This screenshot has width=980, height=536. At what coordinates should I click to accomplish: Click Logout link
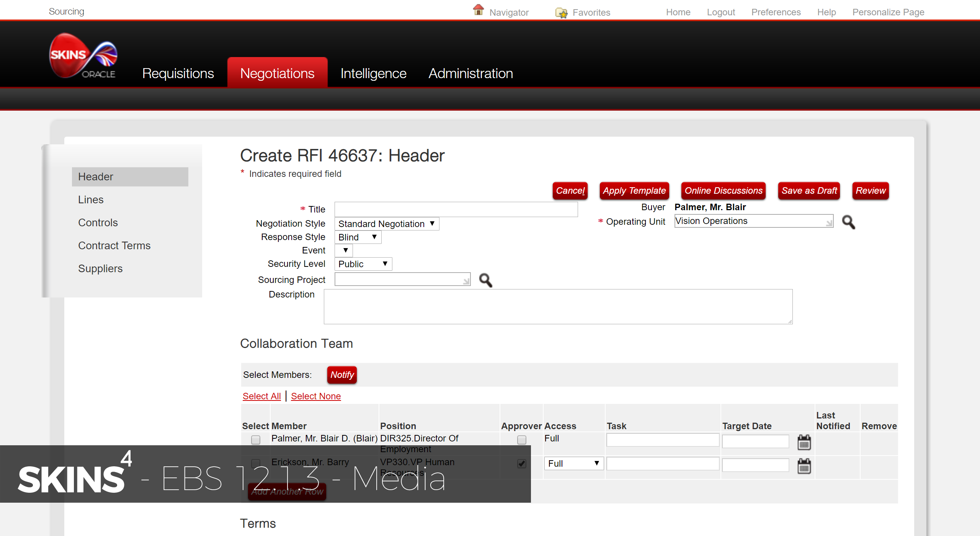(x=721, y=12)
